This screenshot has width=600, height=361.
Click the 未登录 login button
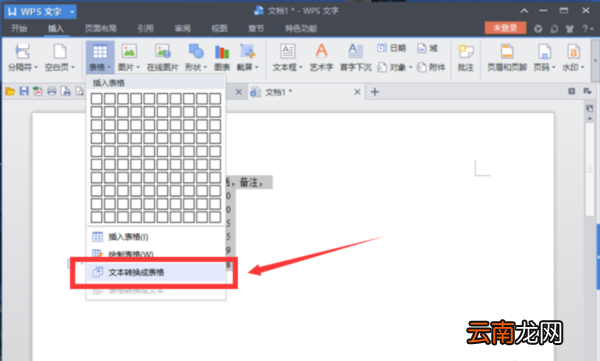[x=505, y=28]
